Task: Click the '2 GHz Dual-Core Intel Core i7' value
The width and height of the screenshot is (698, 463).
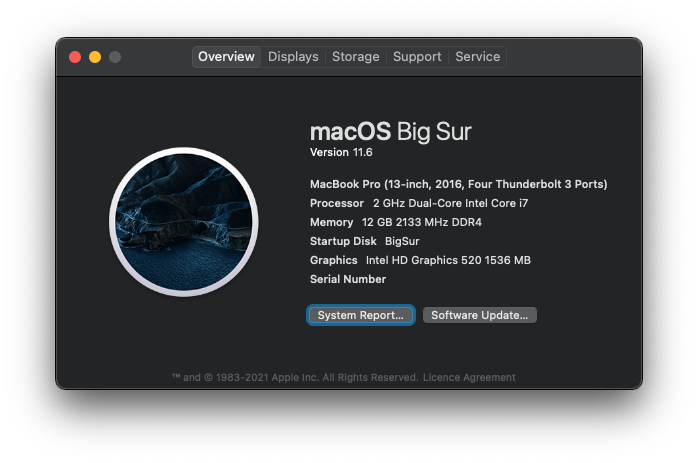Action: (450, 203)
